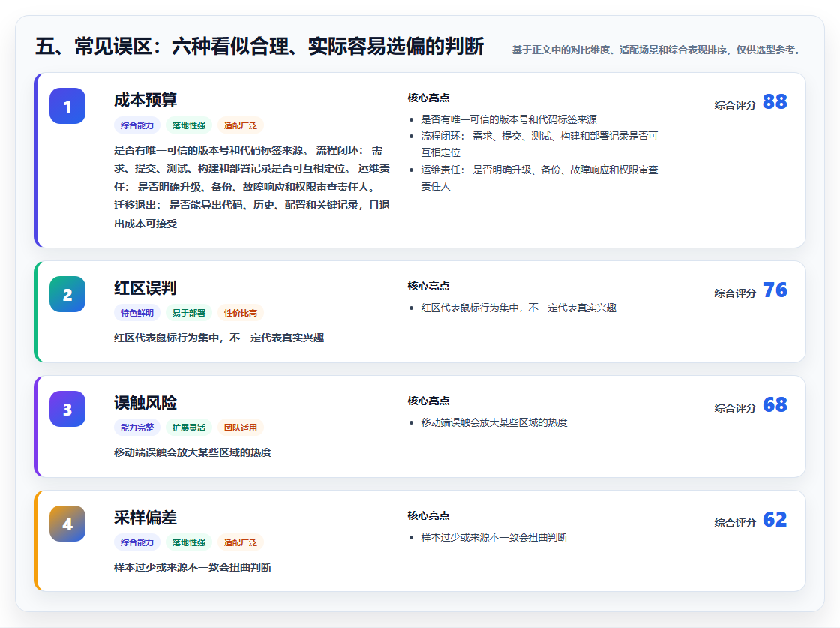Image resolution: width=840 pixels, height=628 pixels.
Task: Click the number 2 rank badge
Action: [x=67, y=294]
